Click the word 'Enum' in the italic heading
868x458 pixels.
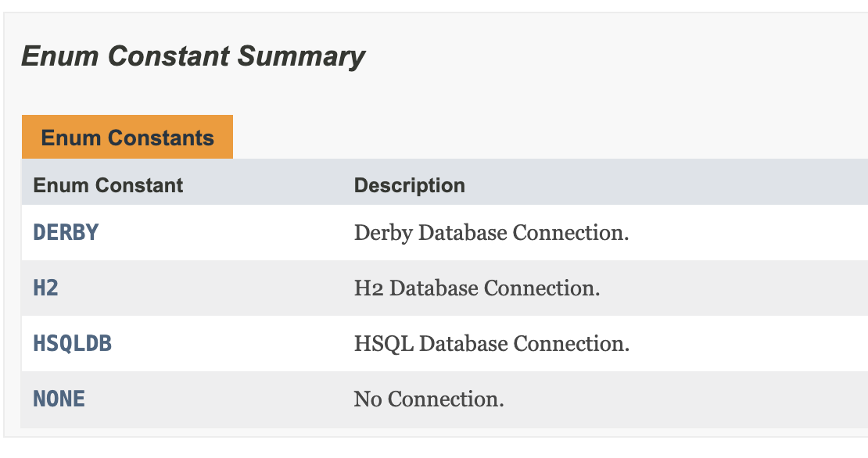coord(59,56)
